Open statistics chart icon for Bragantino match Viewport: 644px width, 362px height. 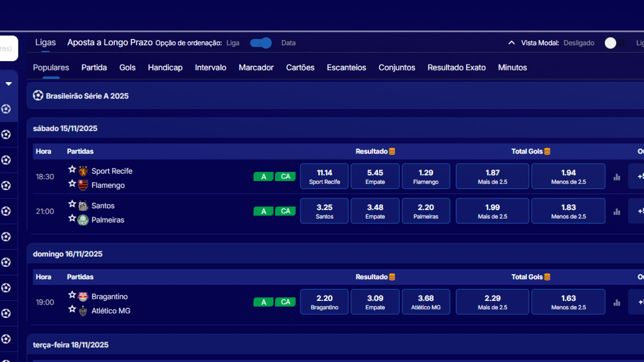pos(617,302)
